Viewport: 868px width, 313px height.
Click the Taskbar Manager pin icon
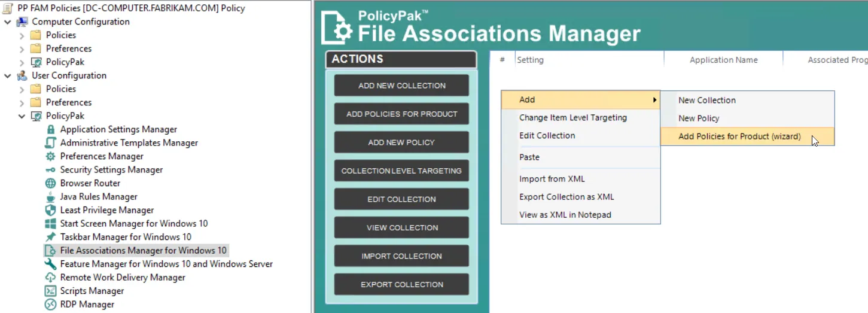(x=50, y=237)
